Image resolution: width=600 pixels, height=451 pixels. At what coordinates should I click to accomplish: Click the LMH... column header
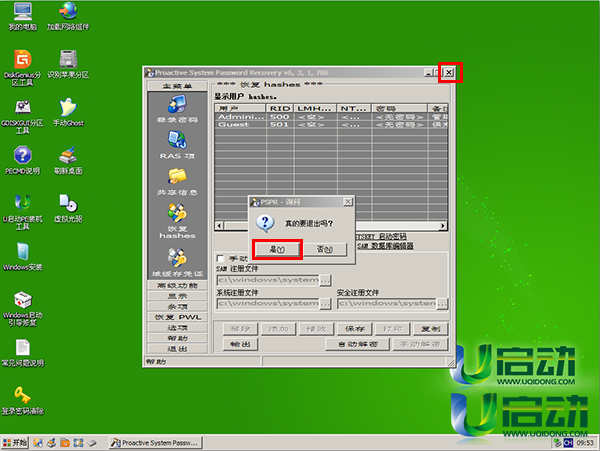coord(315,108)
